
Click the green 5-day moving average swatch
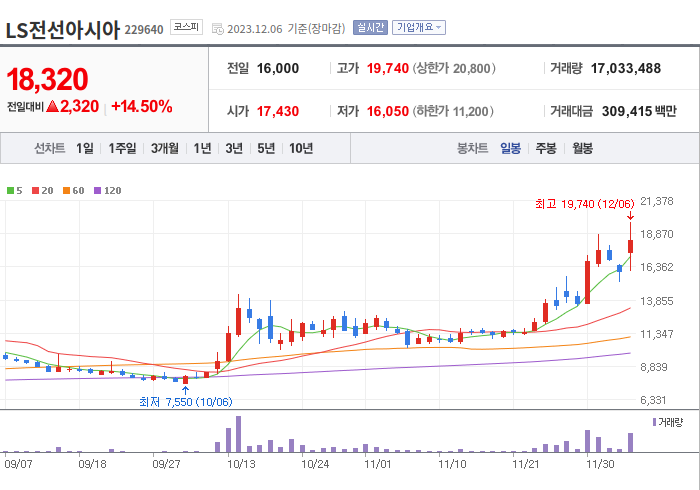10,191
